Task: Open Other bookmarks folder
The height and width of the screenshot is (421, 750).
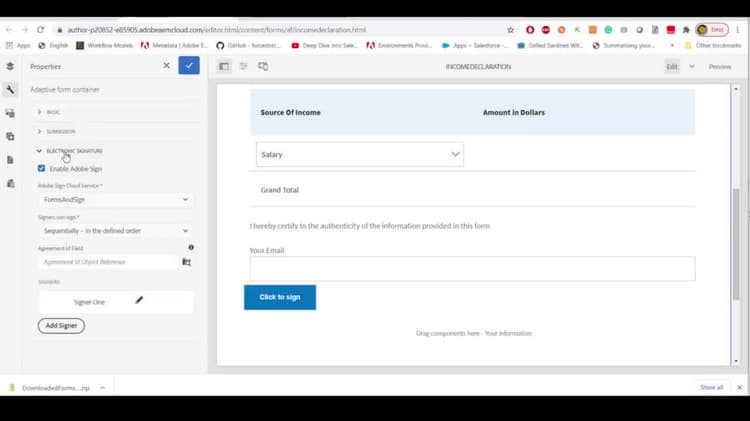Action: pyautogui.click(x=713, y=45)
